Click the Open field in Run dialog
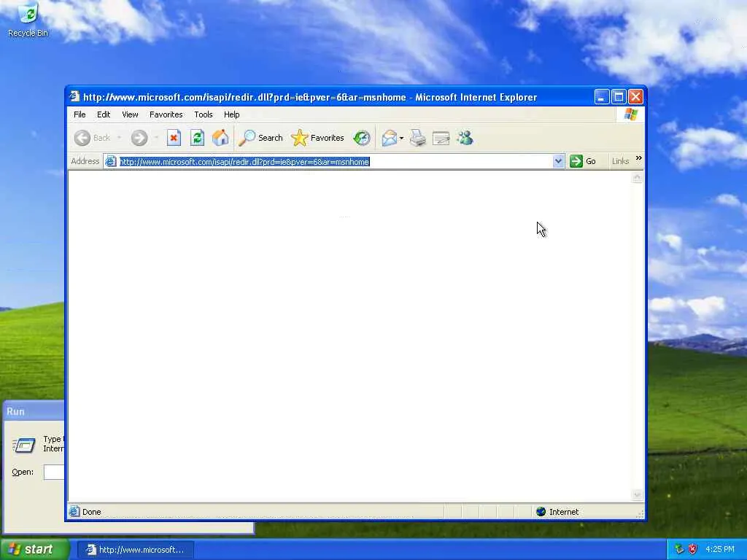Viewport: 747px width, 560px height. [x=54, y=472]
